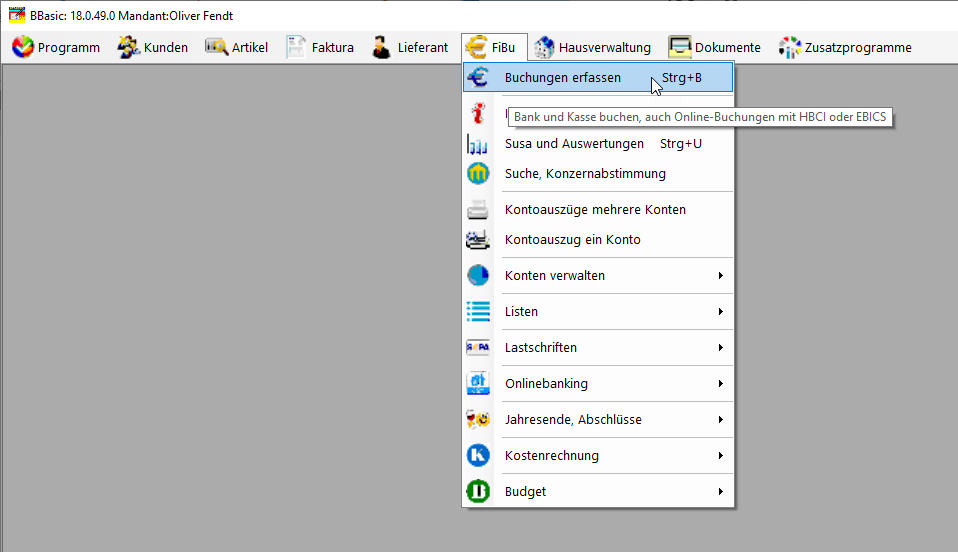Click printer icon for Kontoauszug ein Konto
The image size is (958, 552).
(x=478, y=240)
